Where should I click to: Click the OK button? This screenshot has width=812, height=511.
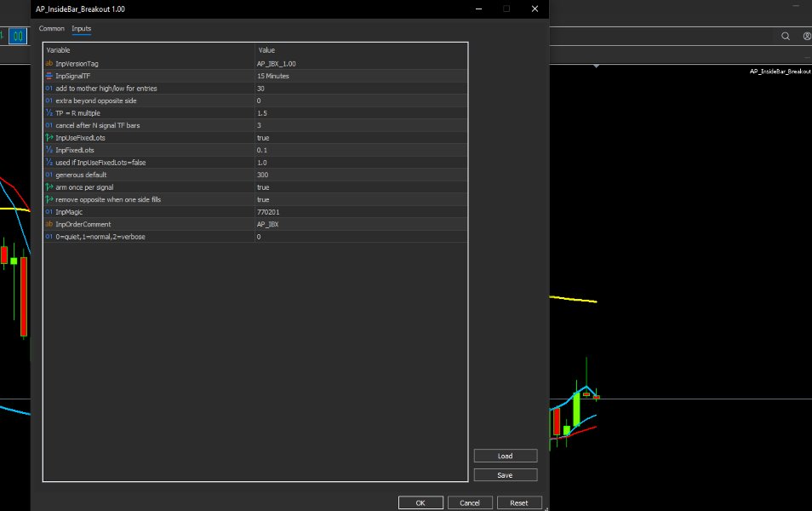420,502
